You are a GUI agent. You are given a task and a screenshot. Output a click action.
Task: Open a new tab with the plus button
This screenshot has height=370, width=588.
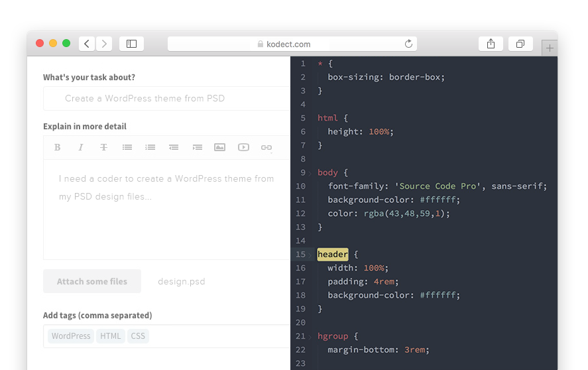pyautogui.click(x=550, y=48)
